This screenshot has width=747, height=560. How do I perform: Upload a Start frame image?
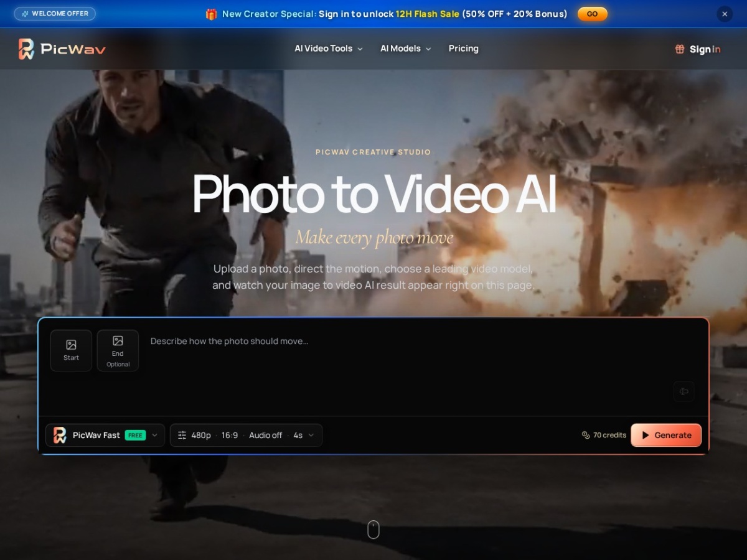tap(71, 350)
